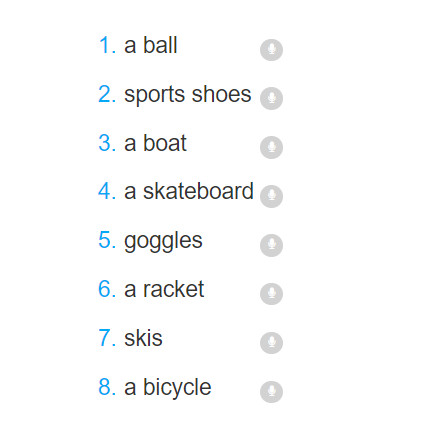Click the microphone beside "goggles"
The width and height of the screenshot is (444, 446).
[x=271, y=245]
